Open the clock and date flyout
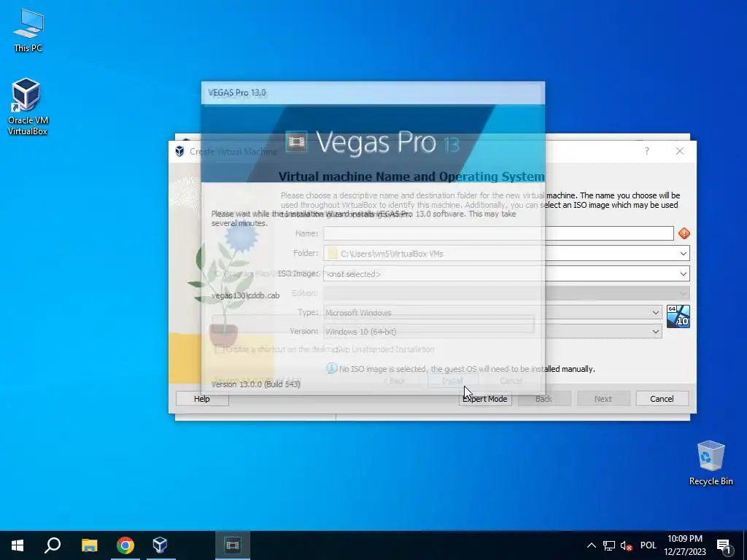This screenshot has height=560, width=747. pyautogui.click(x=684, y=545)
